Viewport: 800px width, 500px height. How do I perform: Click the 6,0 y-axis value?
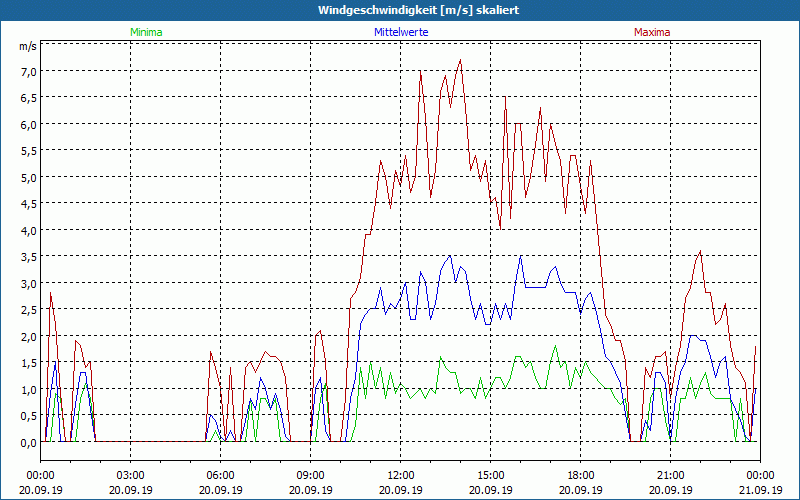pyautogui.click(x=28, y=124)
